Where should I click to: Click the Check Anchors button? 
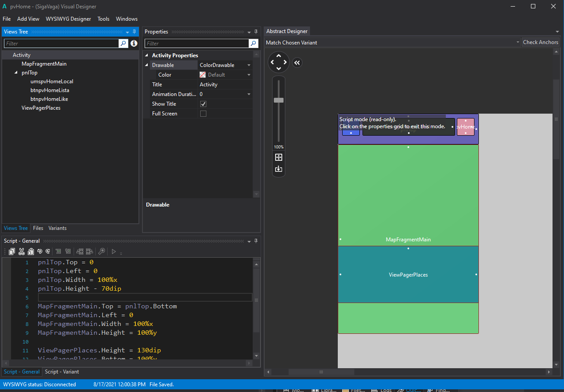point(540,42)
